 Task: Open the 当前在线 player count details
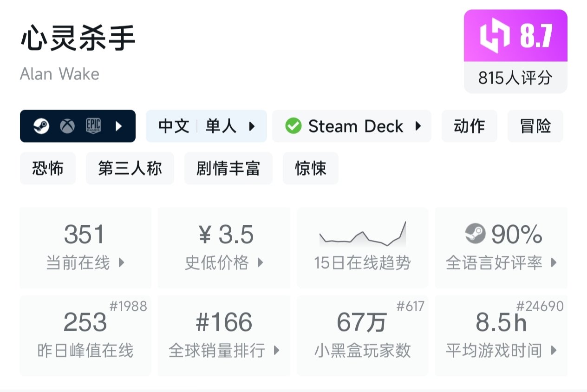tap(85, 248)
